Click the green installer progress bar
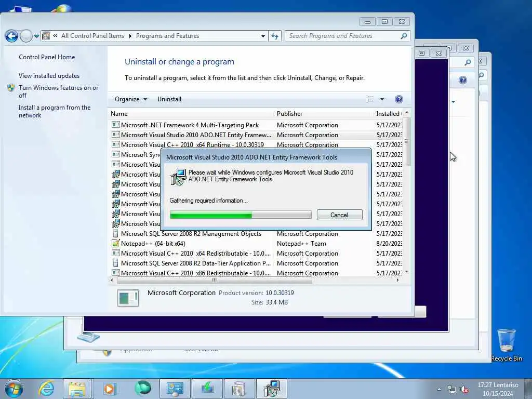 tap(240, 215)
